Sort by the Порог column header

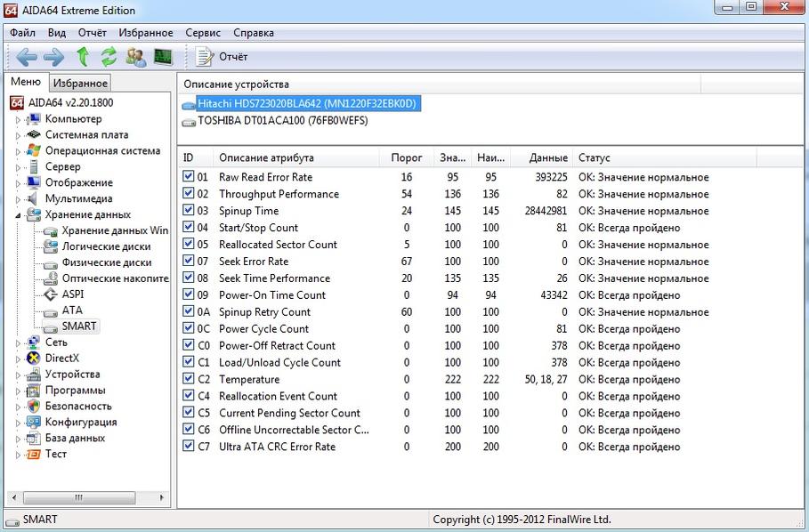pyautogui.click(x=407, y=157)
